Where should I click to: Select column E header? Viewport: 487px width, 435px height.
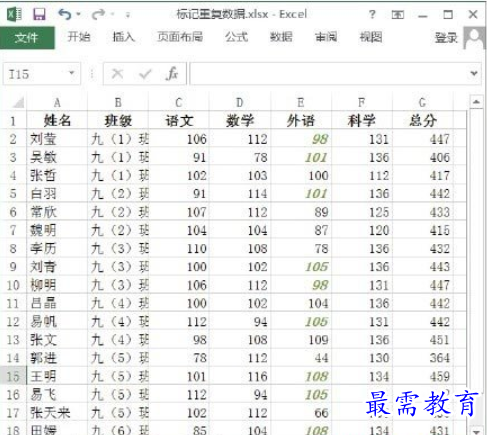click(x=301, y=102)
